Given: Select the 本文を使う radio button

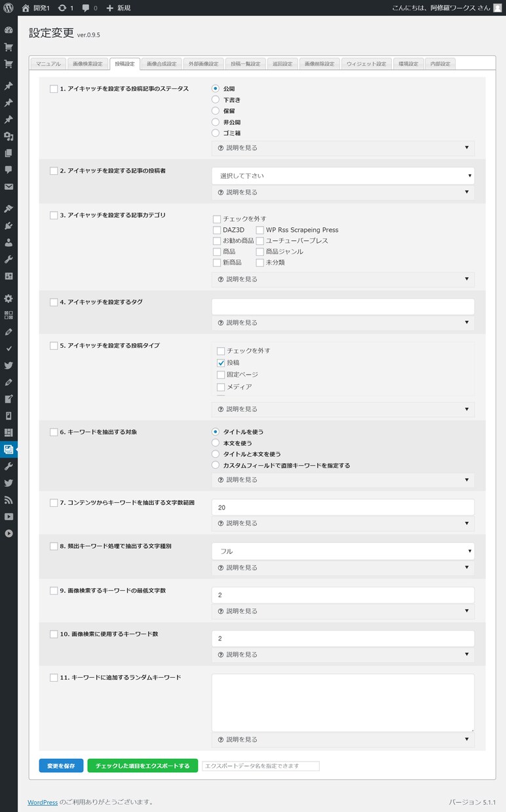Looking at the screenshot, I should click(216, 443).
